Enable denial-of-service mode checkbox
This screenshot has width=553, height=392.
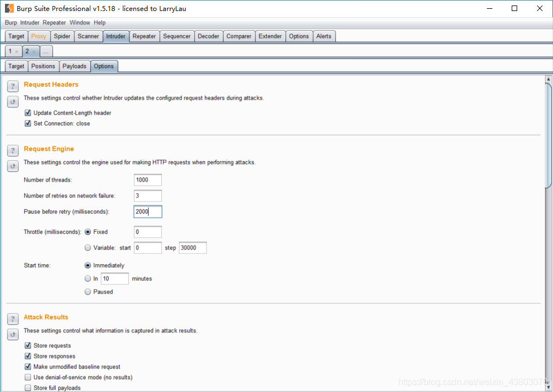pyautogui.click(x=28, y=377)
